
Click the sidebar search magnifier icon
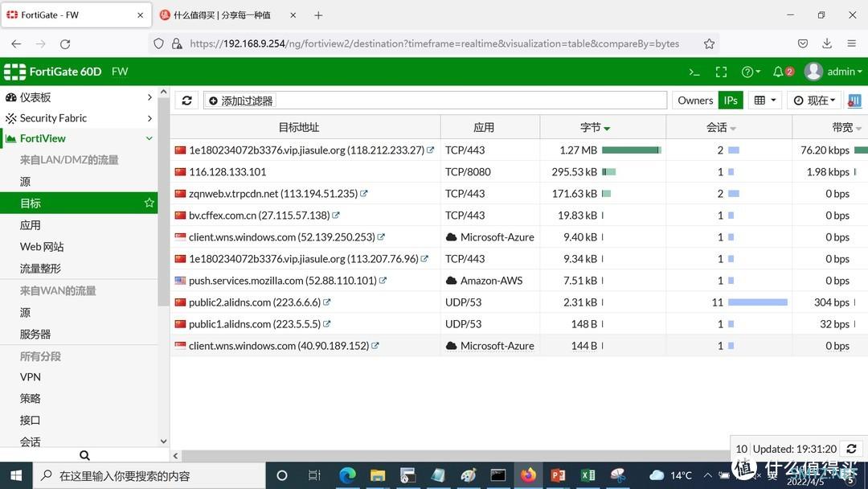(x=84, y=455)
